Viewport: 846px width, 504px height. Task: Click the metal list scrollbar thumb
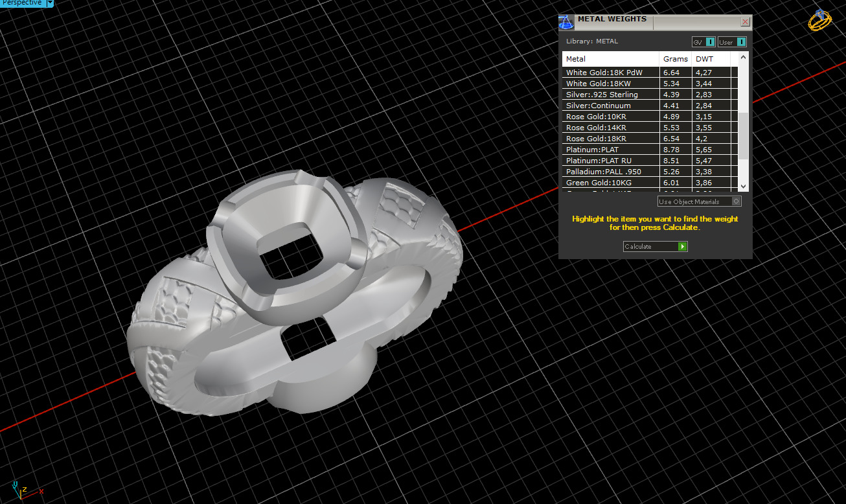[x=743, y=135]
